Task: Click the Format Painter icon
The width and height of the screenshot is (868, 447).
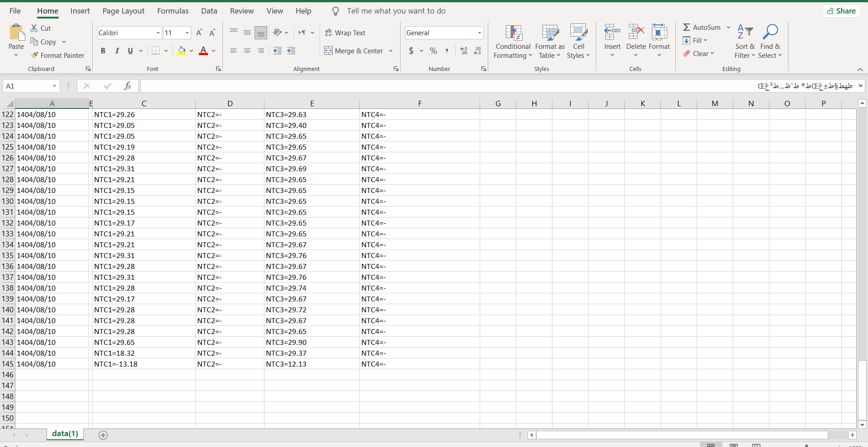Action: pyautogui.click(x=34, y=55)
